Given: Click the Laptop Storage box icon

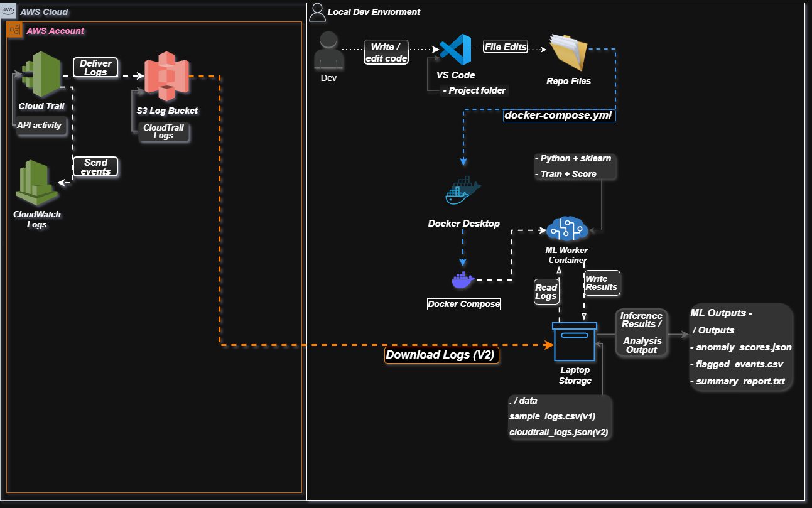Looking at the screenshot, I should 575,342.
